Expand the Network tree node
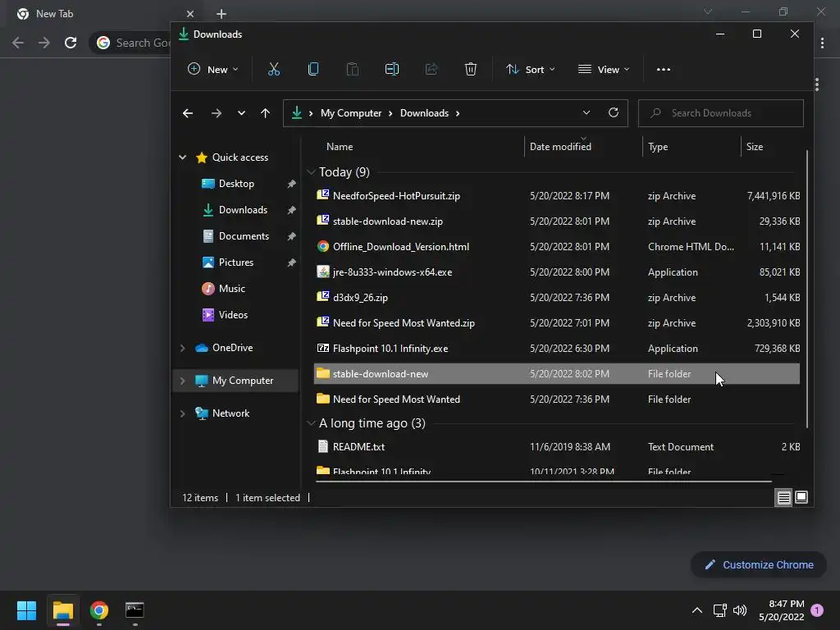This screenshot has width=840, height=630. (182, 413)
